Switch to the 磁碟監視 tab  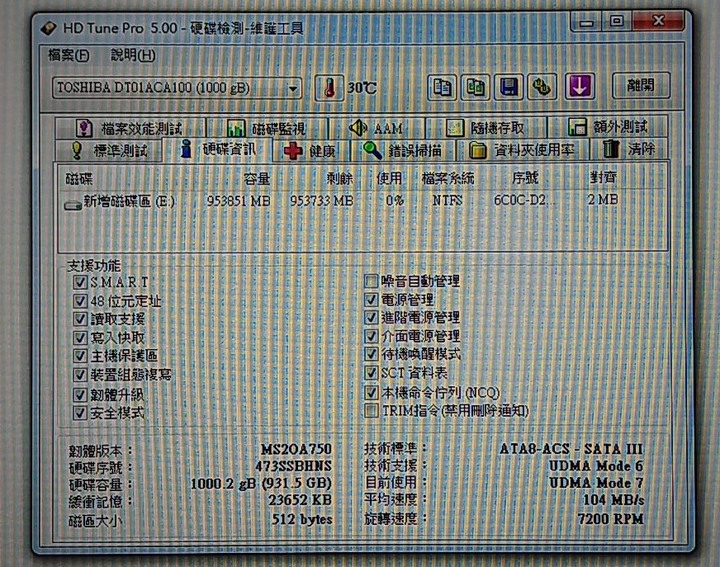pos(267,128)
